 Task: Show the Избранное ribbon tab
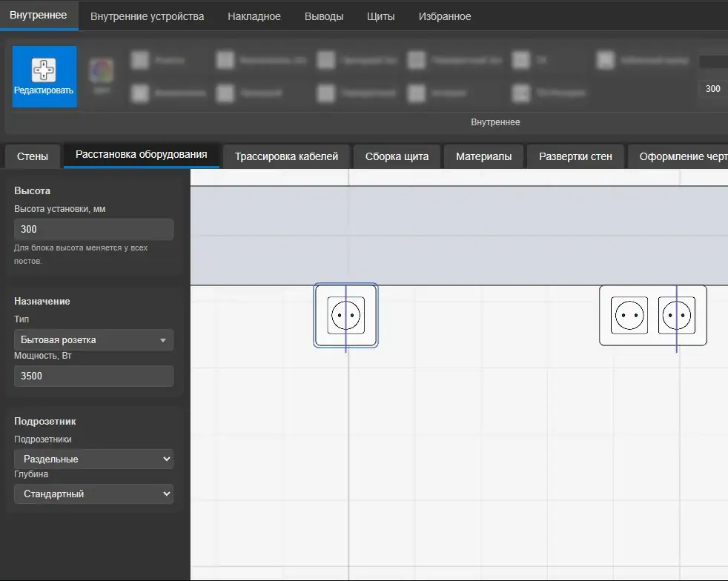point(445,16)
